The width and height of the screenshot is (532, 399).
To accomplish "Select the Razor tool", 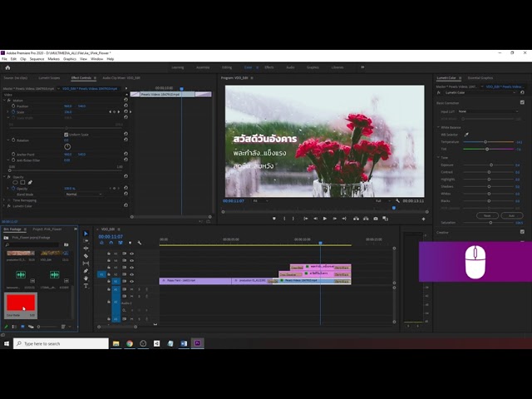I will (86, 256).
